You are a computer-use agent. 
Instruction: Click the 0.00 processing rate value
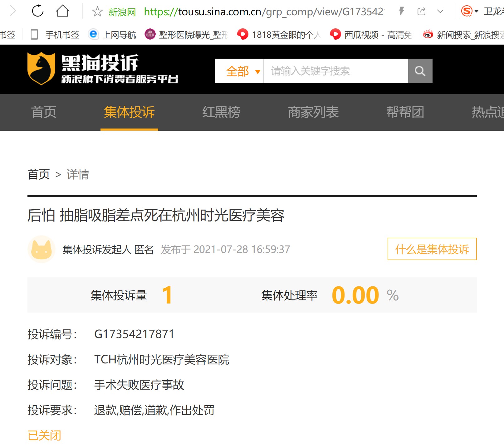click(355, 295)
